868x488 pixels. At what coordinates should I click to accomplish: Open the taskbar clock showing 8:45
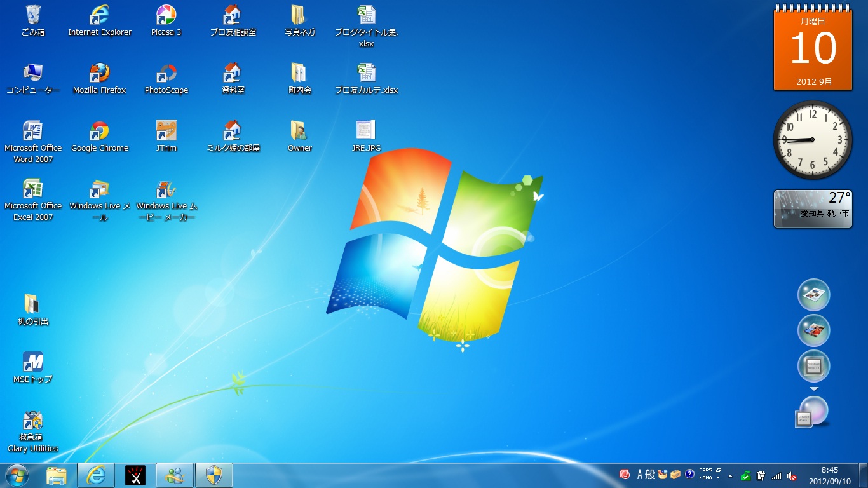pyautogui.click(x=830, y=475)
